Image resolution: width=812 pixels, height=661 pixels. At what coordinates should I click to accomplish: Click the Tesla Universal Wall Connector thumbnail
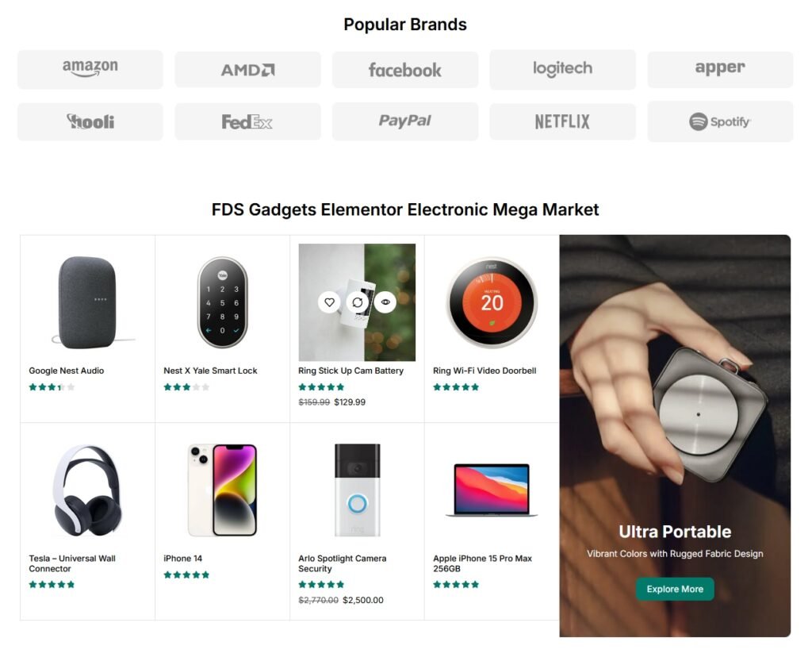click(x=87, y=488)
